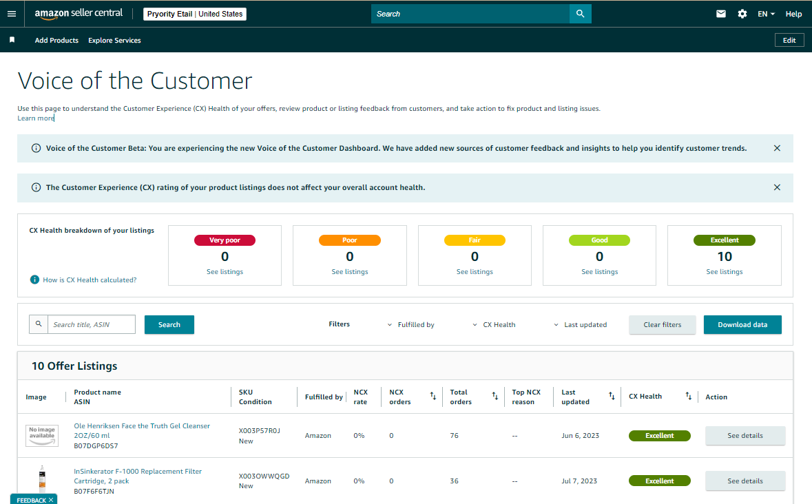This screenshot has height=504, width=812.
Task: Sort by NCX orders column arrows
Action: [x=433, y=397]
